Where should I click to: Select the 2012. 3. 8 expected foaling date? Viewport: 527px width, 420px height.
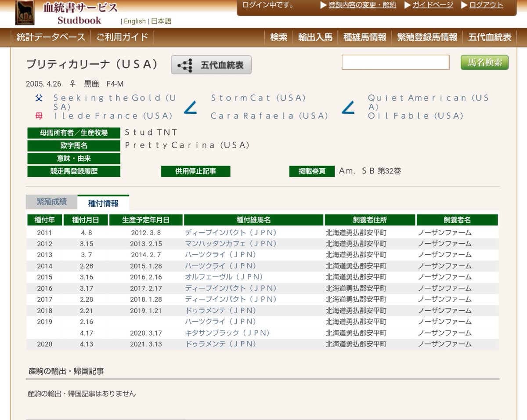(146, 233)
